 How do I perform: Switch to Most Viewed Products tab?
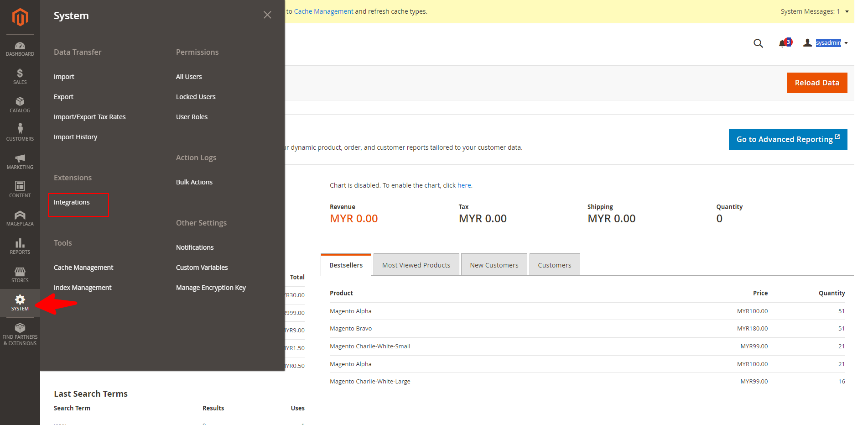tap(416, 265)
